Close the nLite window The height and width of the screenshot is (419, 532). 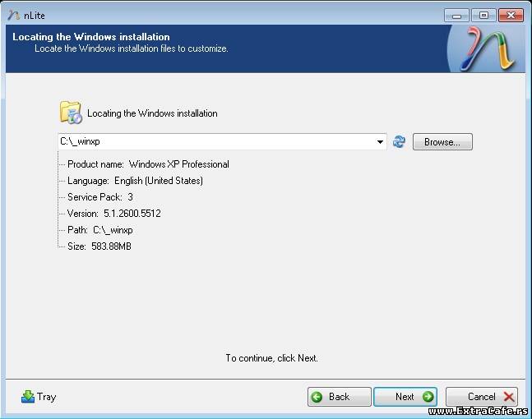(511, 15)
